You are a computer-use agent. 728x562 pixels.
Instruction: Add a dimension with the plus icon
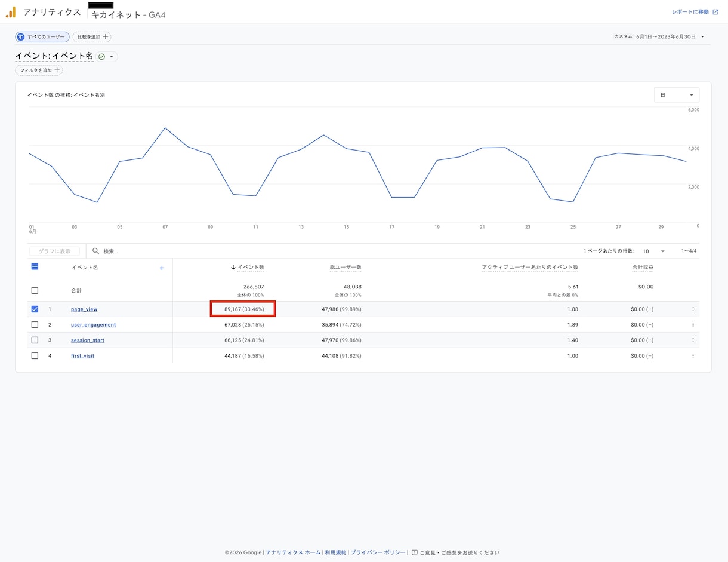pyautogui.click(x=162, y=268)
